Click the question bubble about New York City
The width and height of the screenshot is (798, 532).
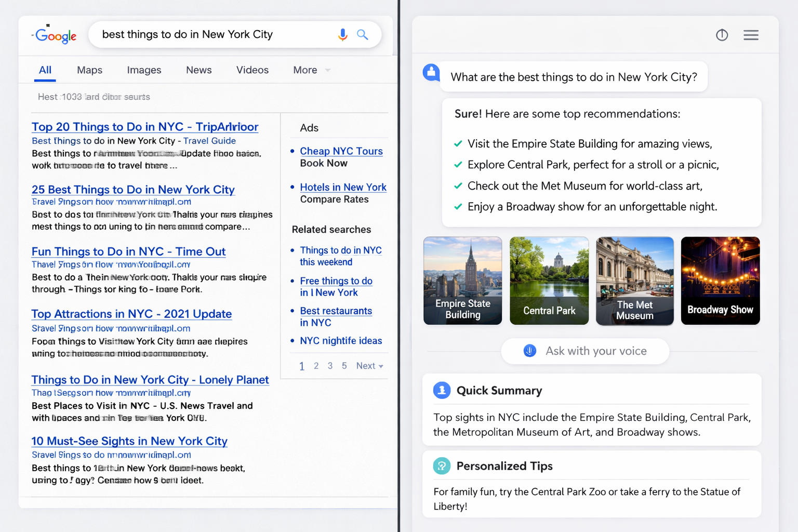[574, 77]
